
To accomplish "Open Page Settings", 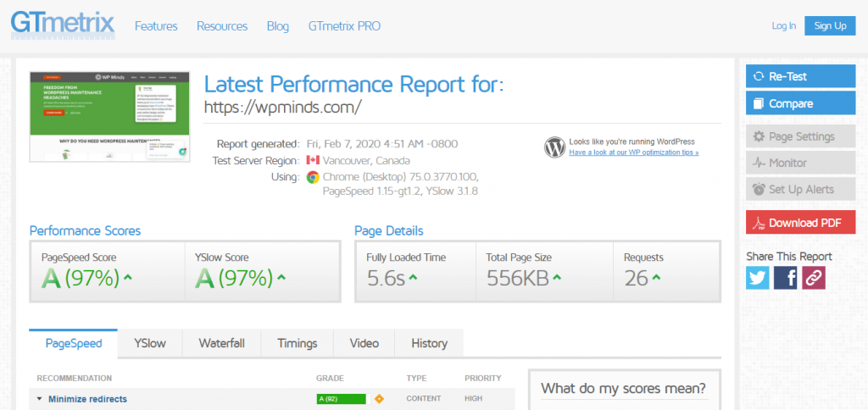I will pos(800,136).
